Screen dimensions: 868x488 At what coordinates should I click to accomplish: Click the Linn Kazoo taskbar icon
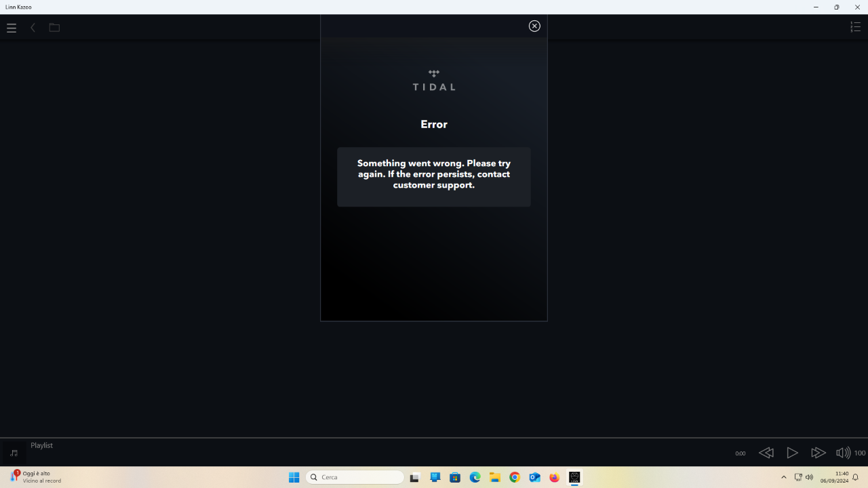pos(574,477)
